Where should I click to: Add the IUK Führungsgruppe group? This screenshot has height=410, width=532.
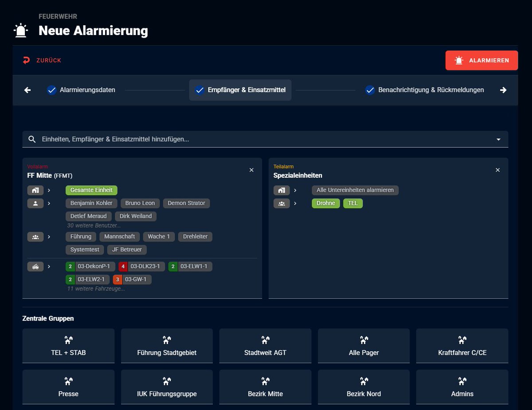167,387
